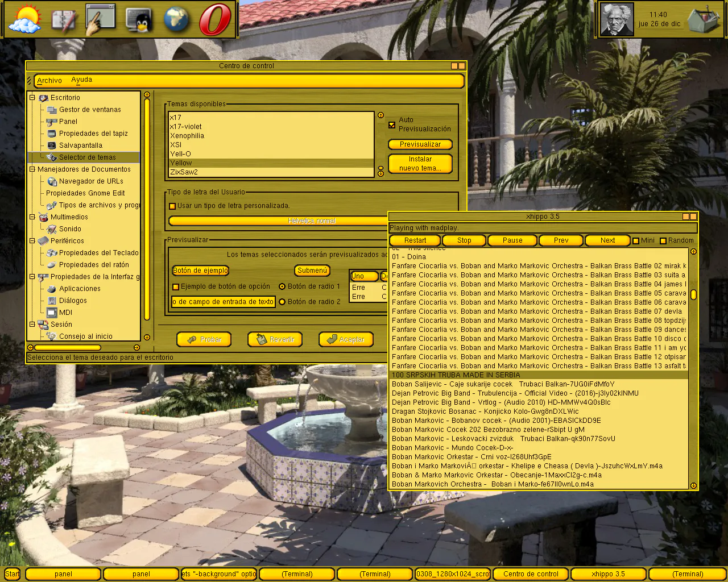
Task: Collapse the Multimedios tree branch
Action: (x=32, y=217)
